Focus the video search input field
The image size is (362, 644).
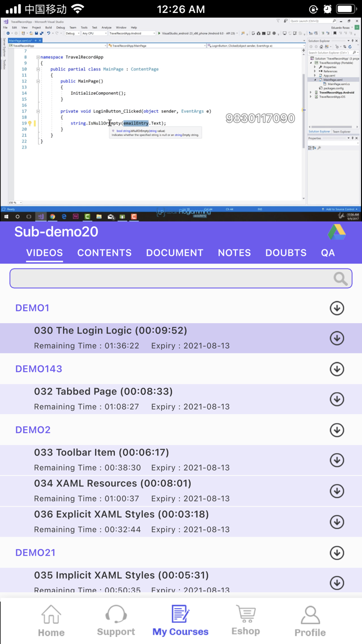pyautogui.click(x=181, y=279)
